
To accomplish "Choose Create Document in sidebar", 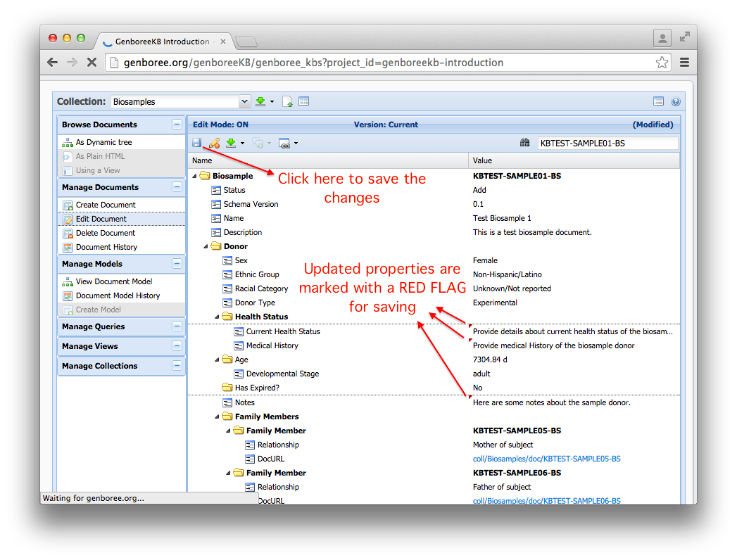I will pyautogui.click(x=121, y=205).
